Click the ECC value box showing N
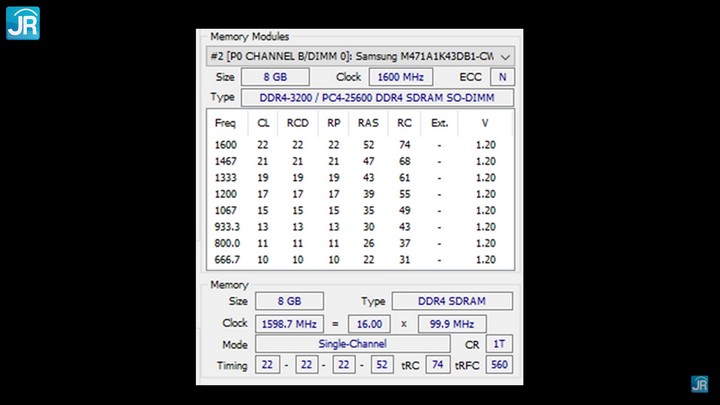Viewport: 720px width, 405px height. click(502, 77)
